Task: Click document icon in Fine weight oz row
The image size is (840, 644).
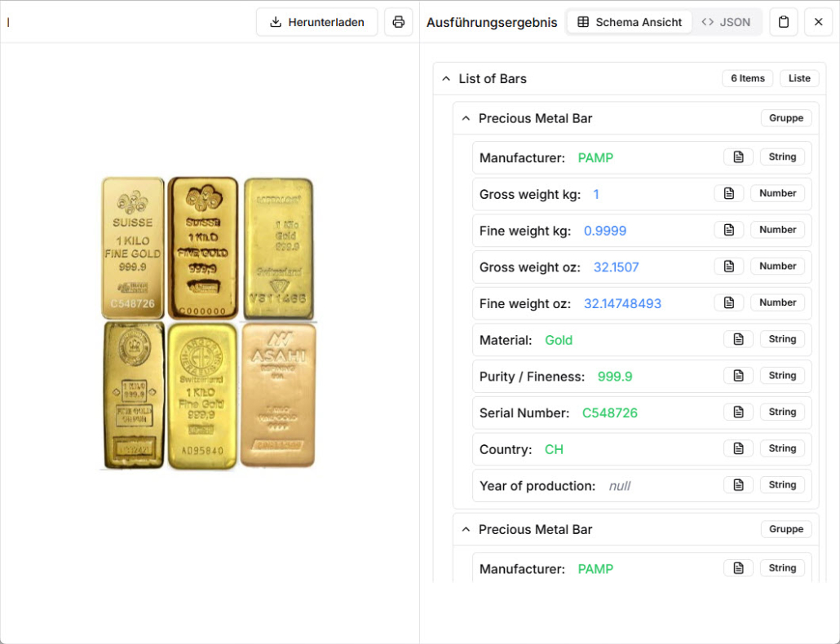Action: tap(728, 302)
